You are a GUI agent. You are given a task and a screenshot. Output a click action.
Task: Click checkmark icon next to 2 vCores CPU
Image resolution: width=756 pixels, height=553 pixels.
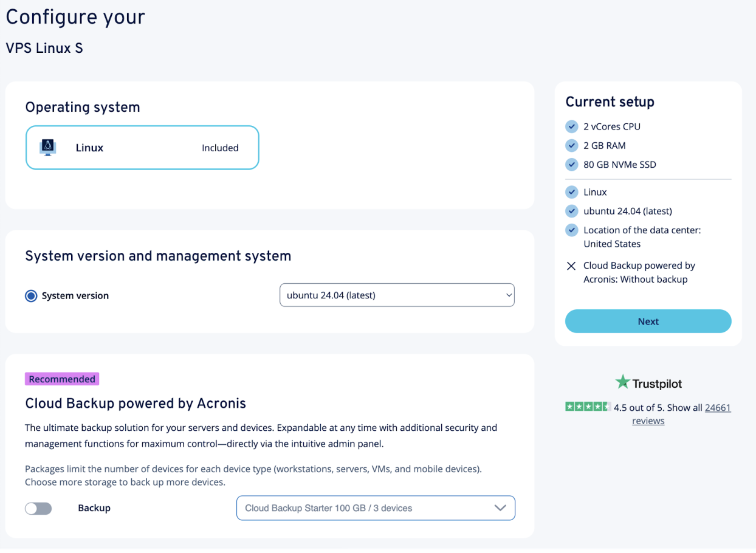pyautogui.click(x=571, y=126)
